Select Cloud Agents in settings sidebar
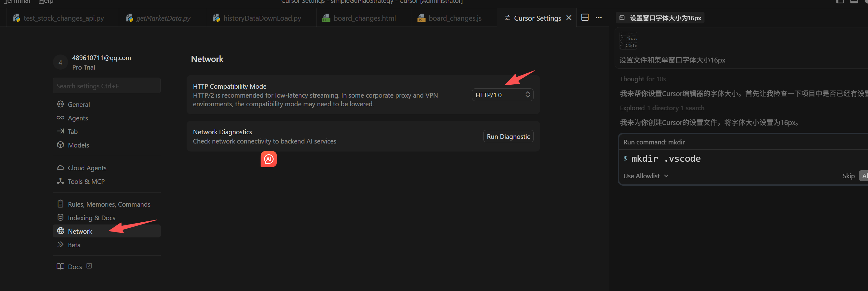The image size is (868, 291). click(107, 168)
